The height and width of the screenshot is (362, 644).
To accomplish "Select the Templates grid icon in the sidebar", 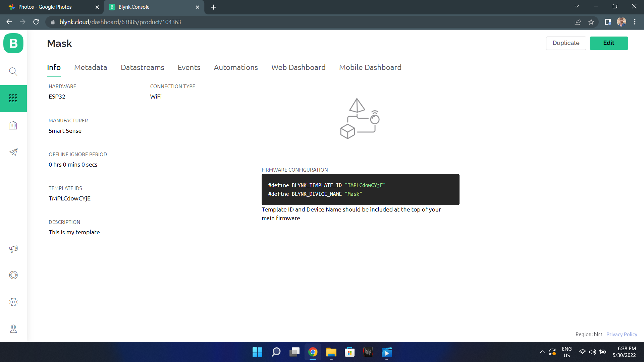I will [x=13, y=98].
